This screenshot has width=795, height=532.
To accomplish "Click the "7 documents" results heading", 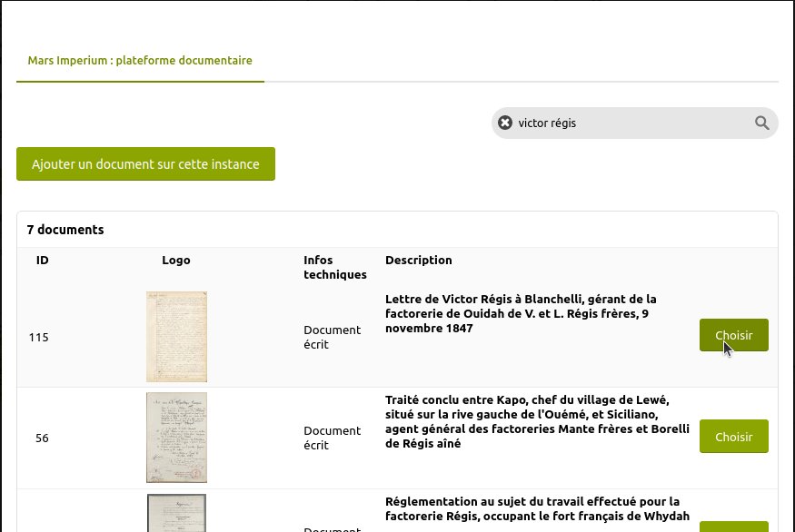I will click(x=65, y=230).
